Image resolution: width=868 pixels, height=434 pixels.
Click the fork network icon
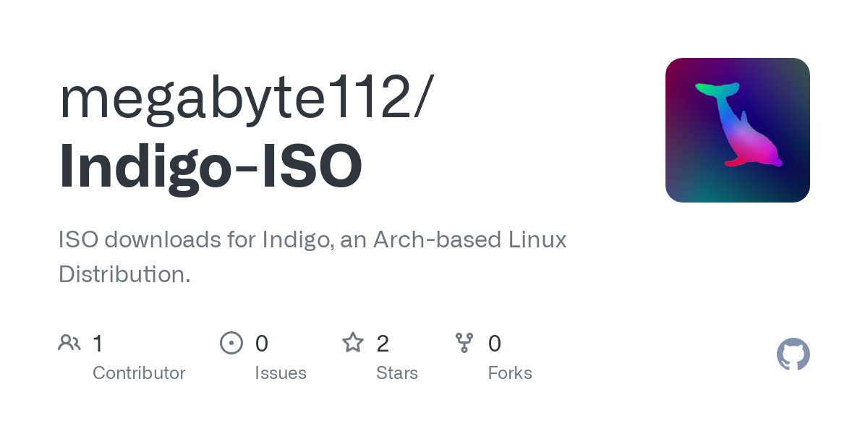pyautogui.click(x=464, y=342)
